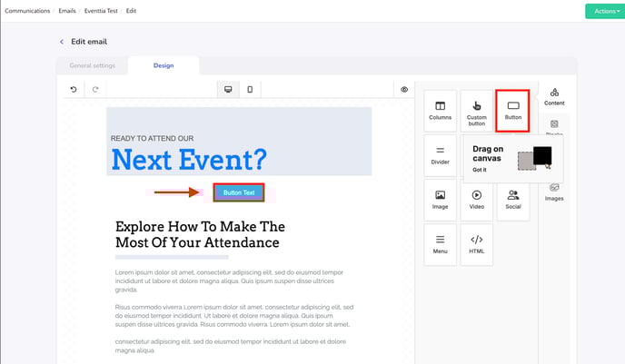Switch to mobile preview mode
Image resolution: width=625 pixels, height=364 pixels.
250,89
